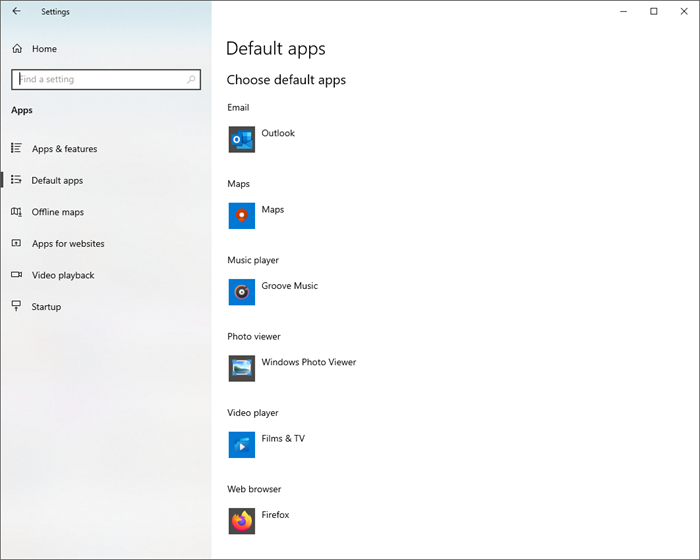Screen dimensions: 700x560
Task: Click the Groove Music app icon
Action: 242,292
